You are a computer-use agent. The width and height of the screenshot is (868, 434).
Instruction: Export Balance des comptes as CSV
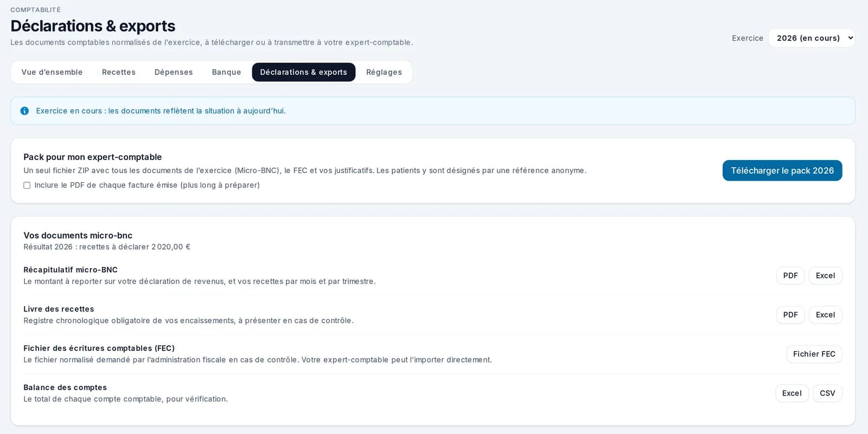827,393
